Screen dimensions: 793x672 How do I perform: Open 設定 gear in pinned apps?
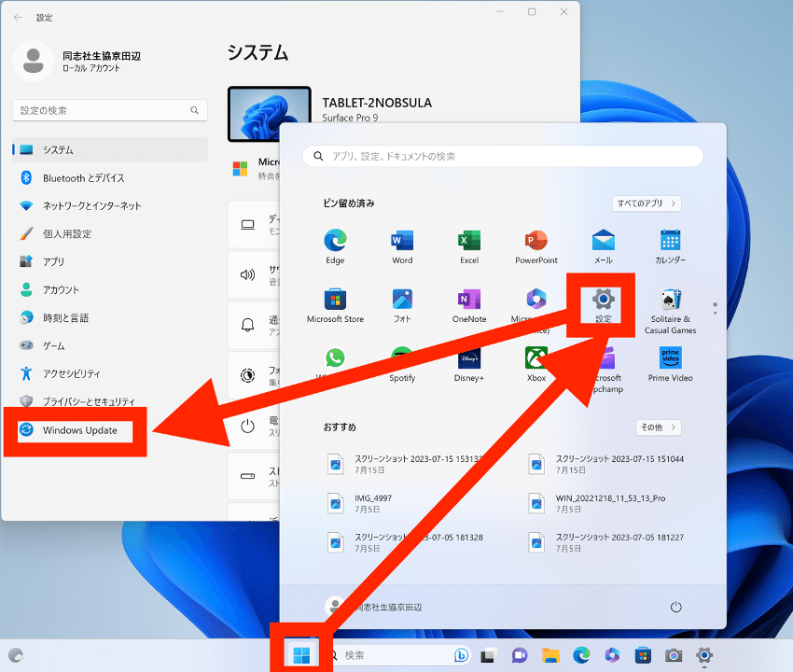pos(603,304)
